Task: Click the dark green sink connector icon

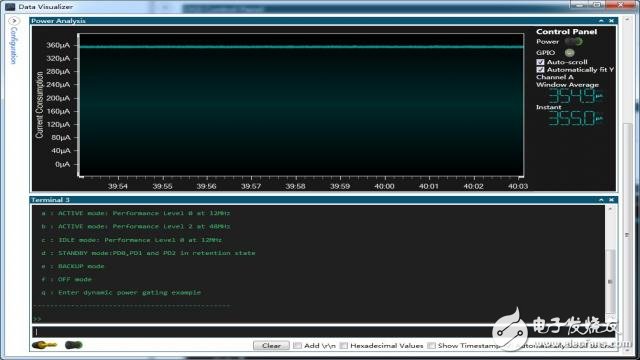Action: (x=73, y=345)
